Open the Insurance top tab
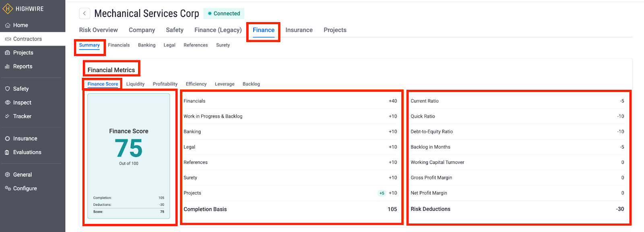Viewport: 644px width, 232px height. click(299, 30)
